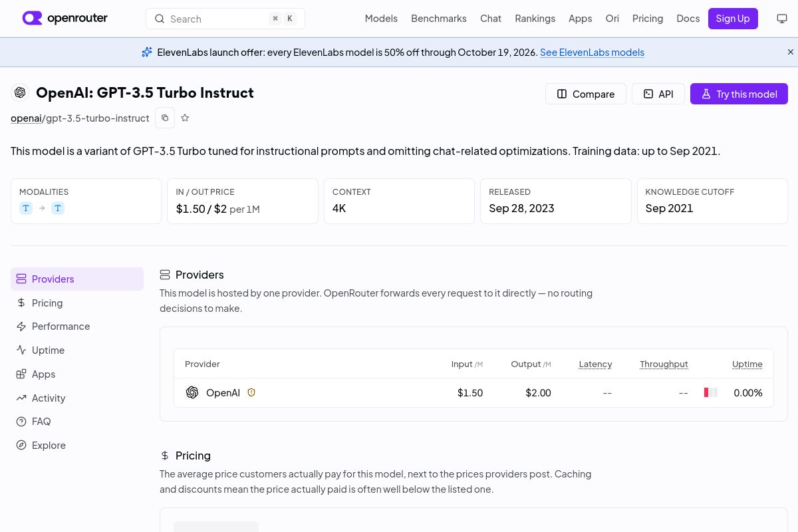The height and width of the screenshot is (532, 798).
Task: Click the OpenAI logo beside model title
Action: tap(20, 92)
